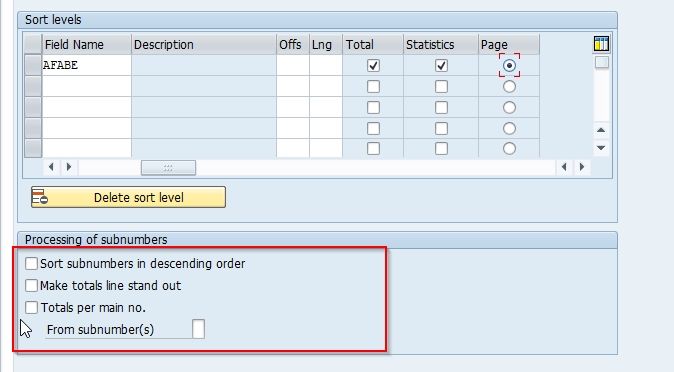The width and height of the screenshot is (674, 372).
Task: Uncheck Statistics checkbox in AFABE row
Action: [x=441, y=65]
